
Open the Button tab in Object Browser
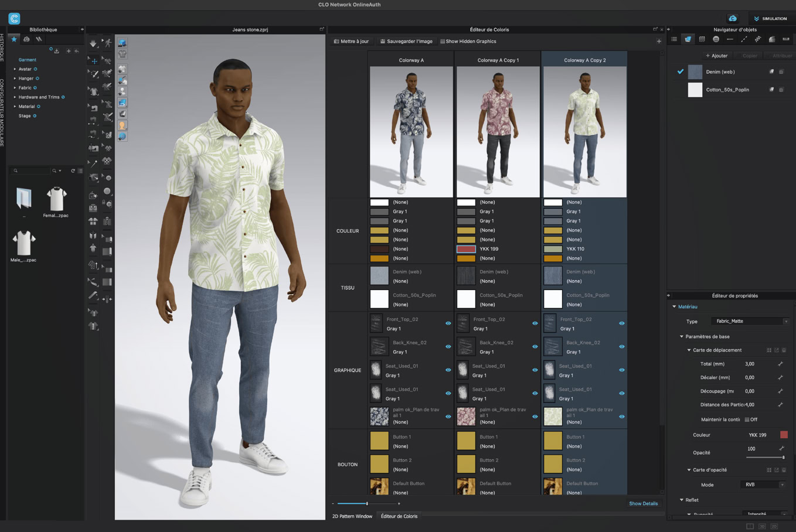[716, 39]
